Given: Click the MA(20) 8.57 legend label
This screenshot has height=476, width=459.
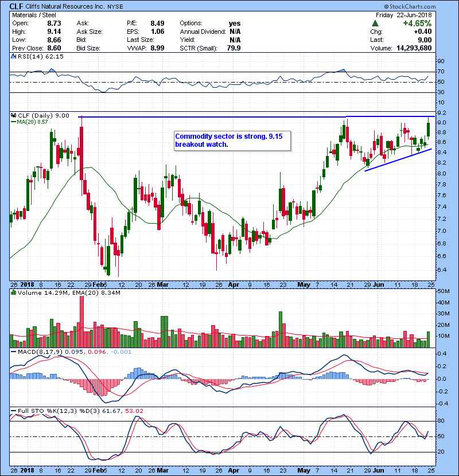Looking at the screenshot, I should click(x=32, y=122).
